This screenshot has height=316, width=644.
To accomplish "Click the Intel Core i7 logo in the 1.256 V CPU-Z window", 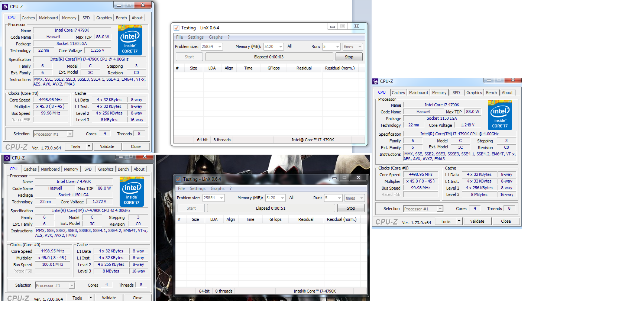I will [130, 40].
